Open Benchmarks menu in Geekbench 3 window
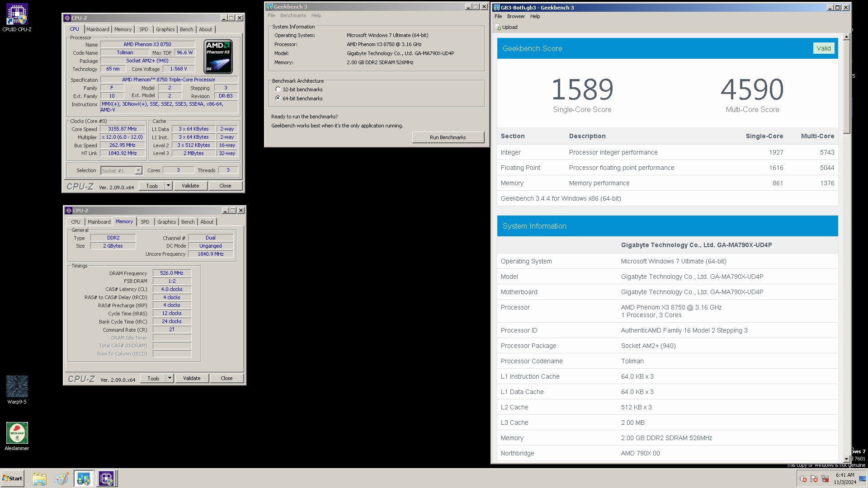 coord(293,15)
